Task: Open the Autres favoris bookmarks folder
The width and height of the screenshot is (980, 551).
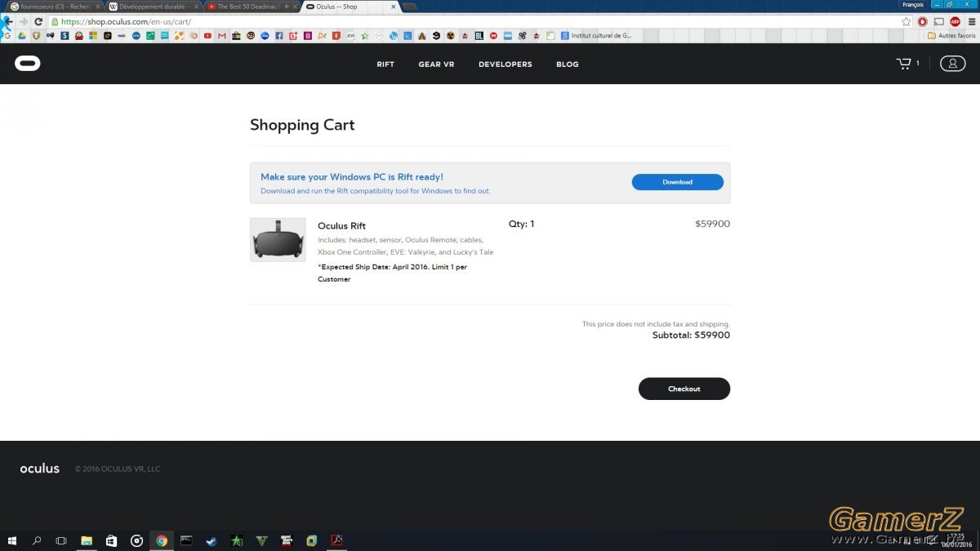Action: 952,36
